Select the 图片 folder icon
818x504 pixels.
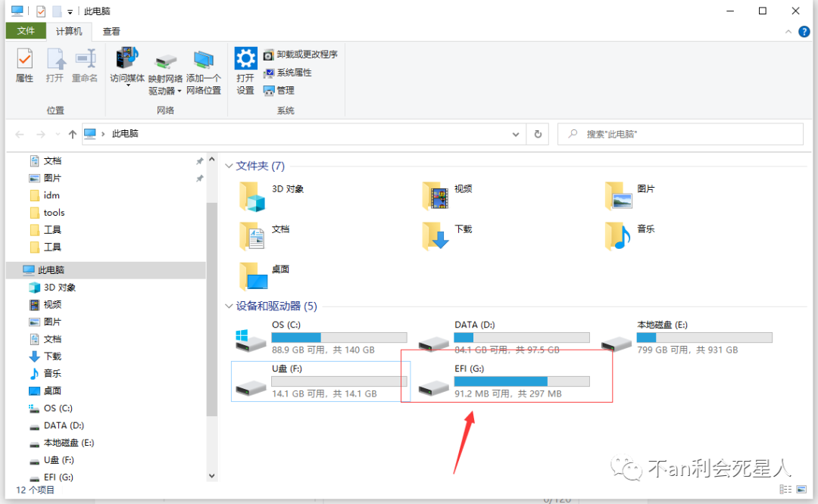pyautogui.click(x=619, y=196)
